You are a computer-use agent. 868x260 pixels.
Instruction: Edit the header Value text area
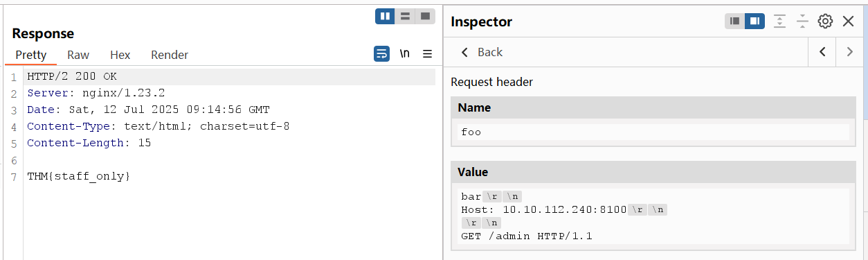[653, 216]
